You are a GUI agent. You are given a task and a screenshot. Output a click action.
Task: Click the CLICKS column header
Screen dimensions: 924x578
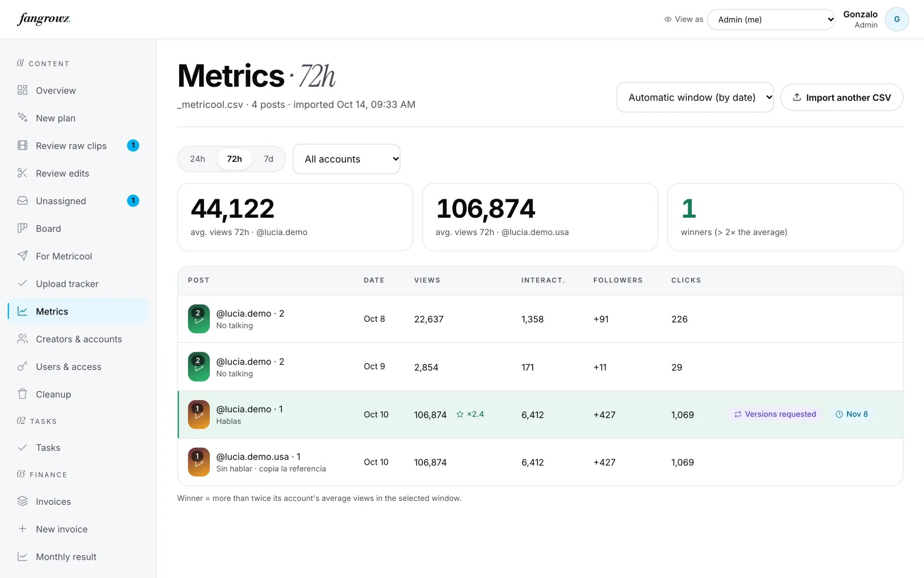coord(686,280)
